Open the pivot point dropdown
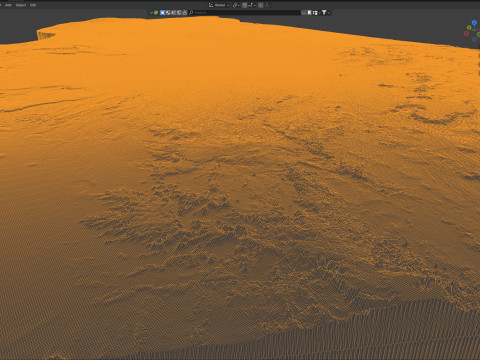Image resolution: width=480 pixels, height=360 pixels. point(236,5)
